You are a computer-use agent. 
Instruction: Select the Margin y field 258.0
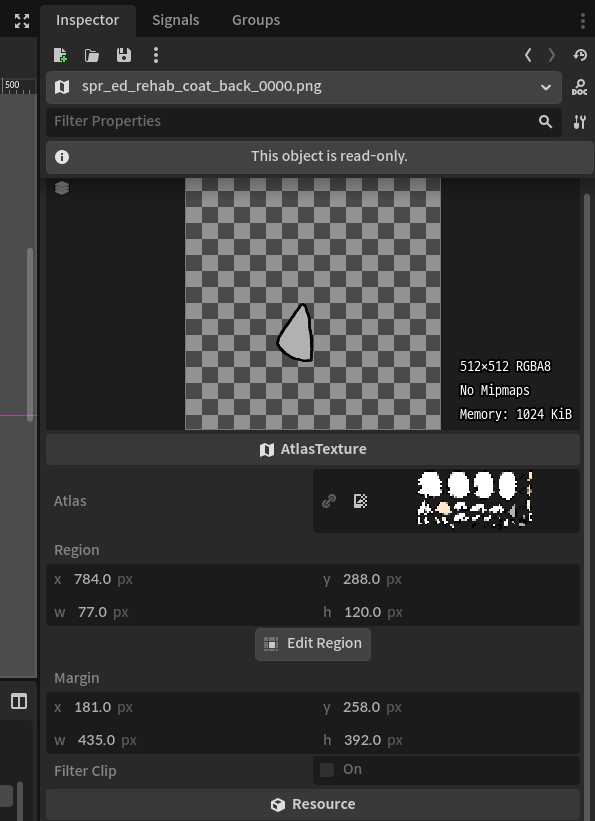tap(448, 707)
